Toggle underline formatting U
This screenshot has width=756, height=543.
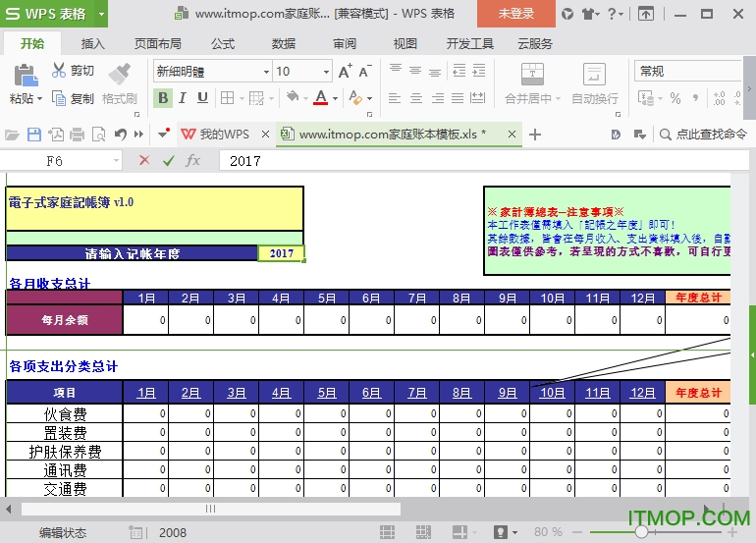[x=202, y=98]
